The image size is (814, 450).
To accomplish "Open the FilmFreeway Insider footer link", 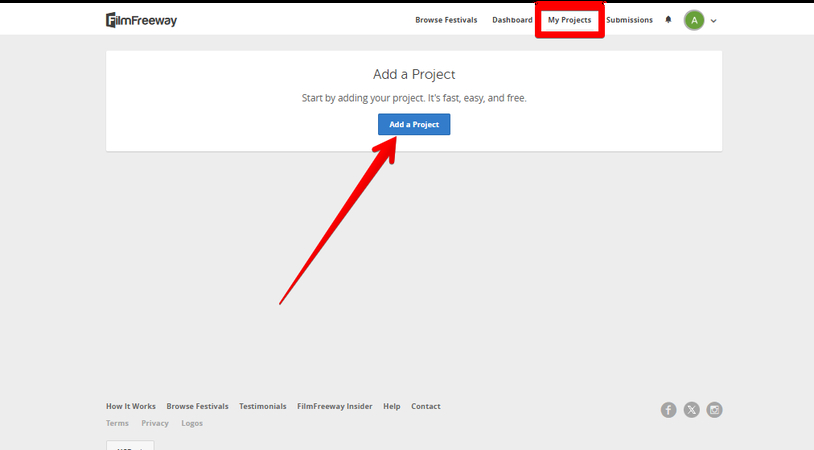I will click(x=334, y=406).
